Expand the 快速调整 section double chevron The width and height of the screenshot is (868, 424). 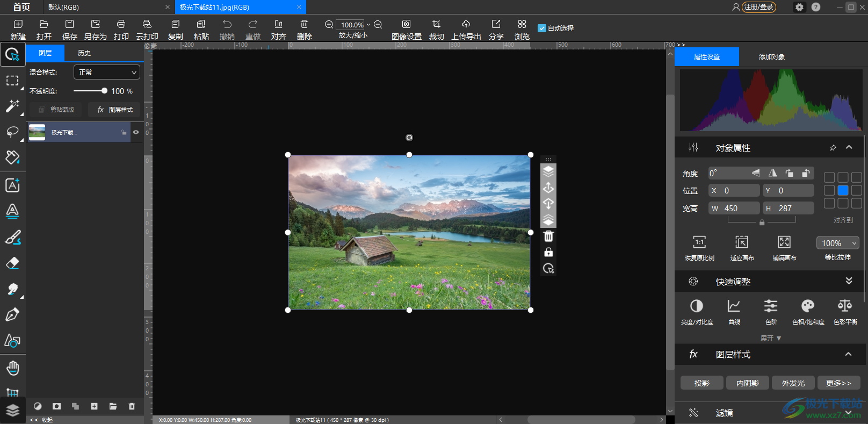coord(849,281)
